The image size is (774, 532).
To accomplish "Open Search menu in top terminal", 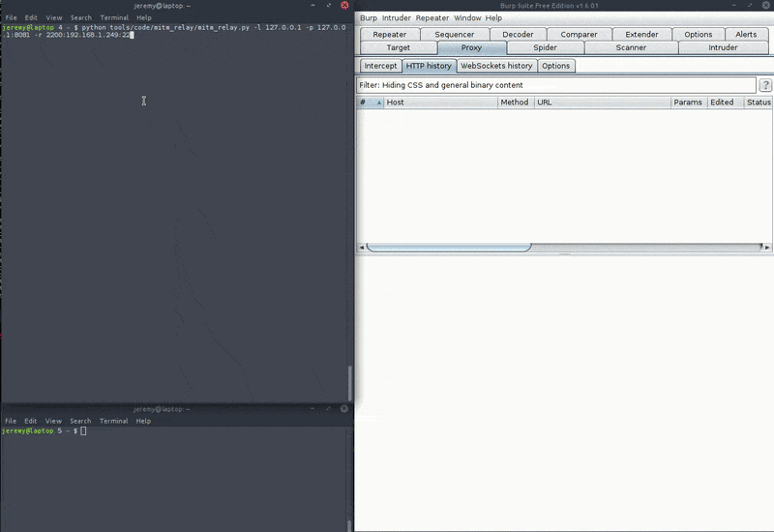I will pyautogui.click(x=81, y=17).
